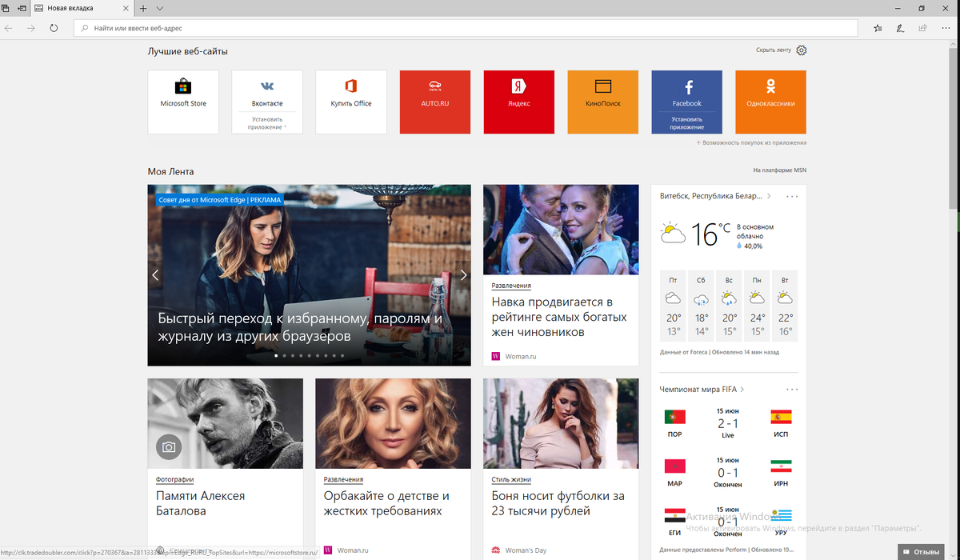The image size is (960, 560).
Task: Open the Боня носит футболки article
Action: (561, 468)
